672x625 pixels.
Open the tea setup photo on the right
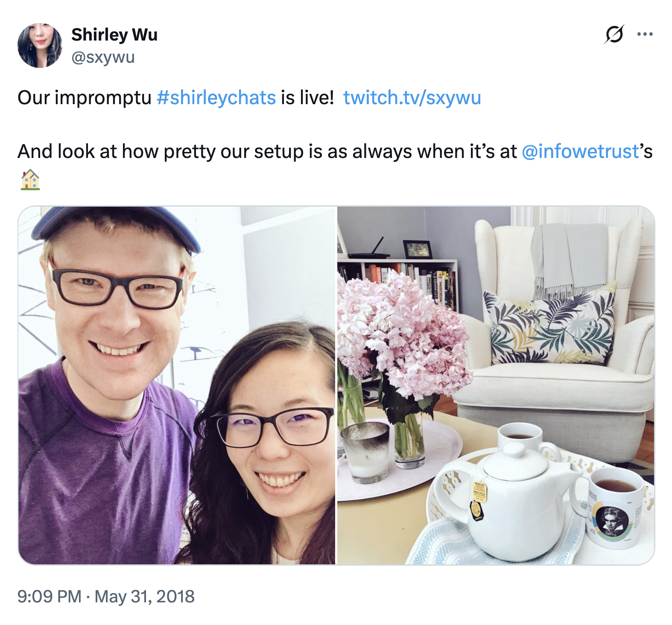coord(496,386)
